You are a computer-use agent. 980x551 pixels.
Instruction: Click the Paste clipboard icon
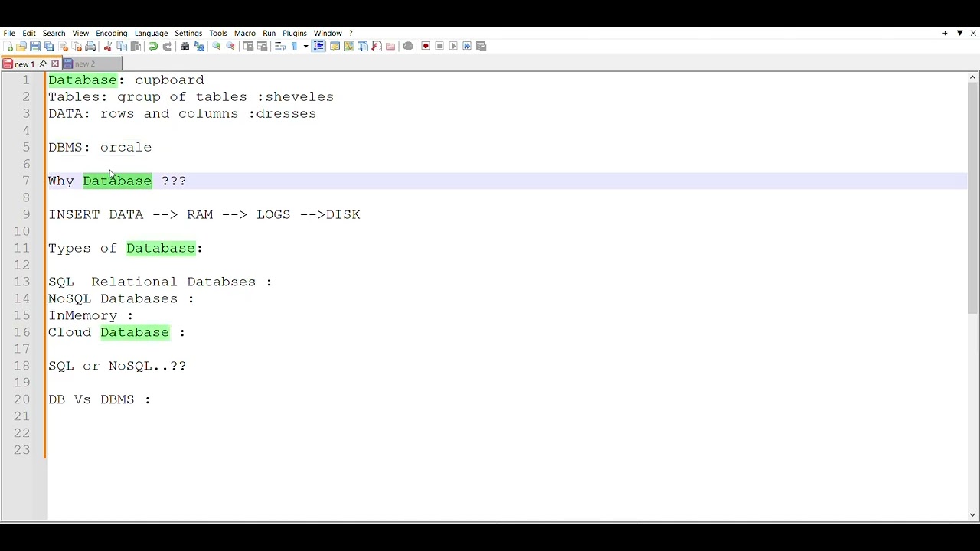tap(136, 46)
